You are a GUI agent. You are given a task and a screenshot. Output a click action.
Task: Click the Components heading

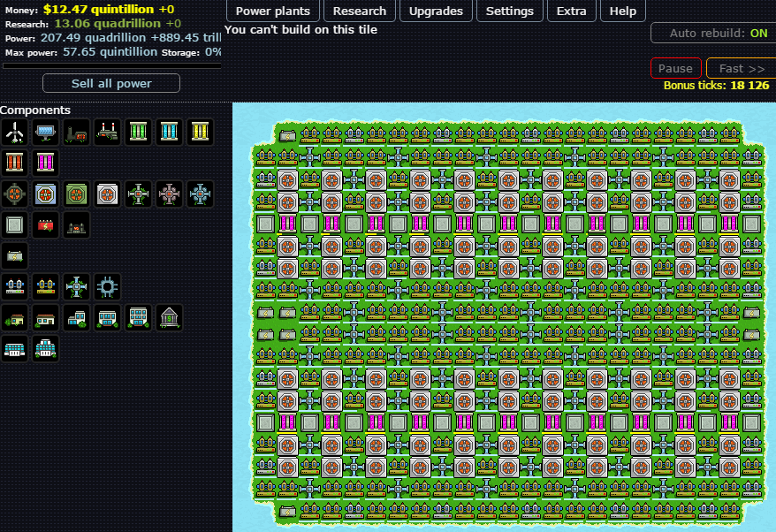[35, 110]
